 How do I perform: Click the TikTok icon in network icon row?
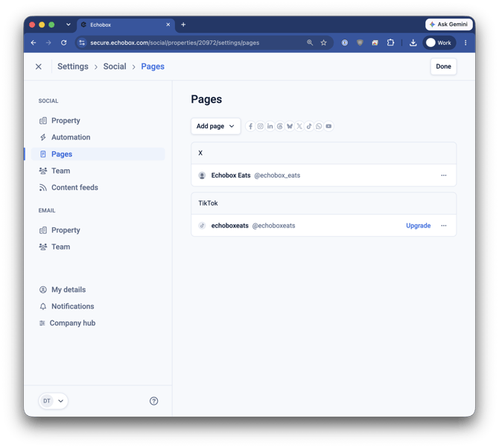click(x=309, y=127)
